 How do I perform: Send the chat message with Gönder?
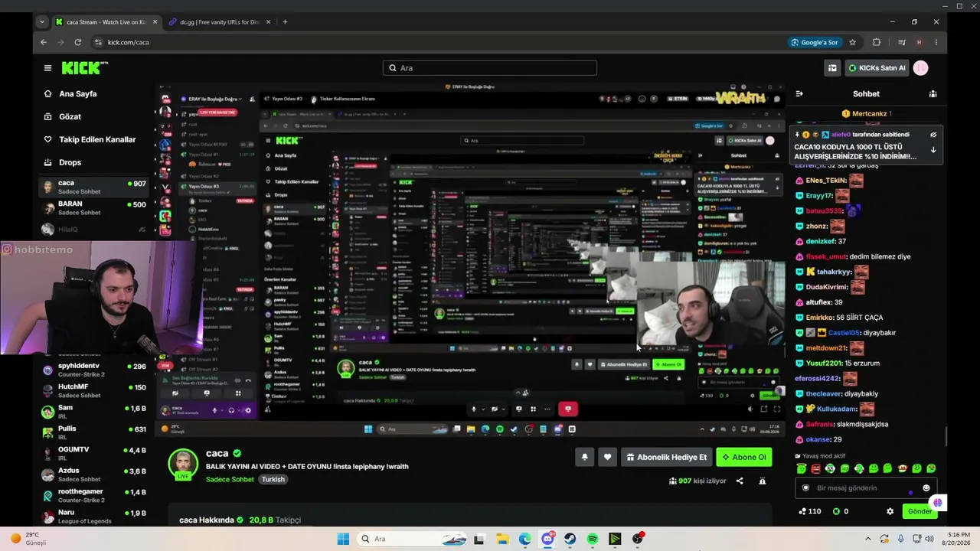(920, 511)
